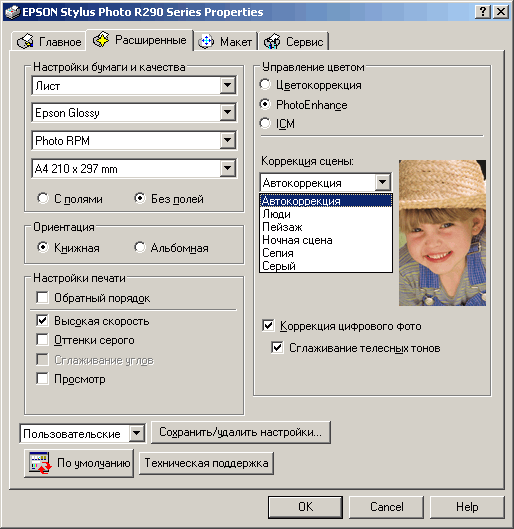Select Пейзаж in the scene list
Viewport: 514px width, 529px height.
coord(326,227)
